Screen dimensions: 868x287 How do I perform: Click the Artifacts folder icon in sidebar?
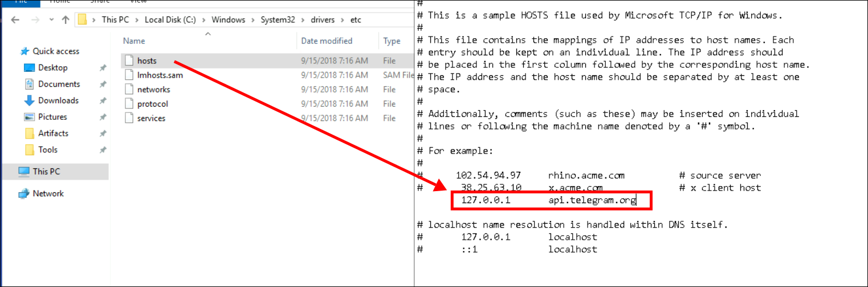(x=30, y=134)
